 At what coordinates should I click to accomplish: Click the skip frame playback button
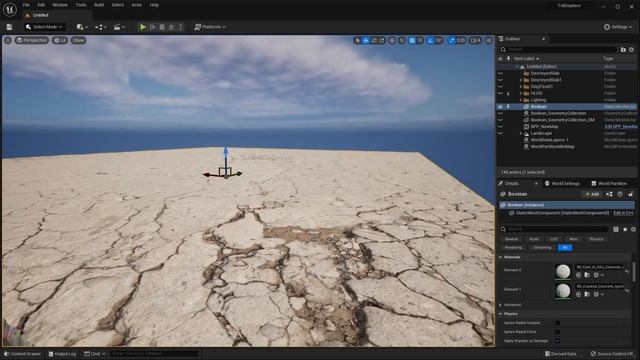pos(153,27)
